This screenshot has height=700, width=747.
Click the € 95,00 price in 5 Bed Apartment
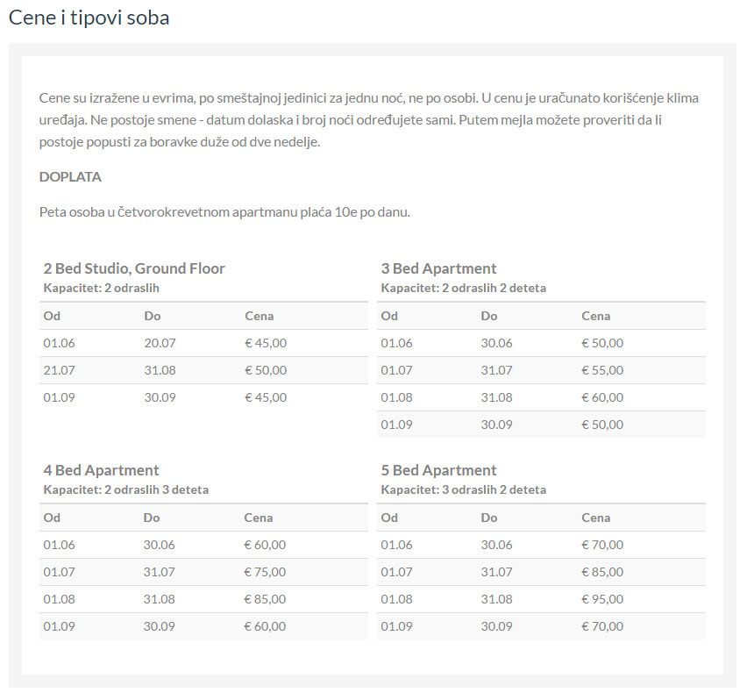(602, 599)
